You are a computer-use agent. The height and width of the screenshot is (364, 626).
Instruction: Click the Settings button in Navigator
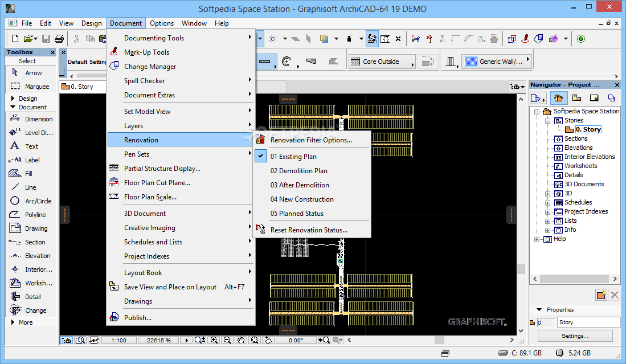575,336
